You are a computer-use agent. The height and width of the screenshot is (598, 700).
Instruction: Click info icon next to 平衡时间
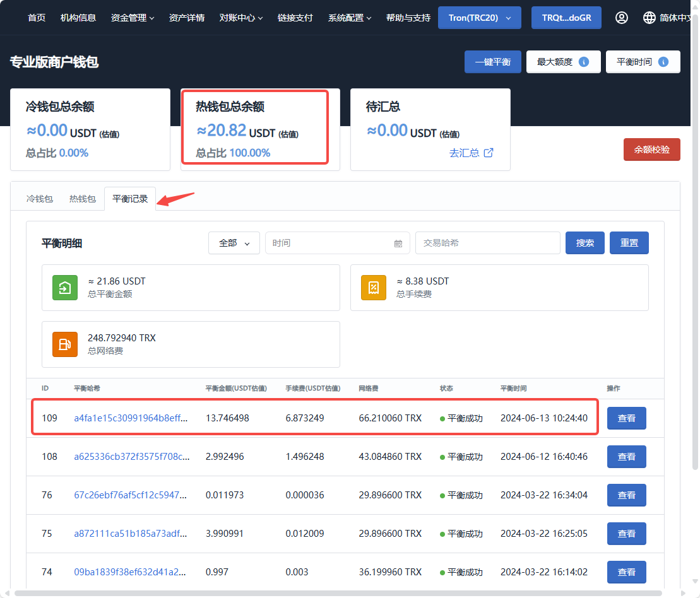(x=663, y=62)
